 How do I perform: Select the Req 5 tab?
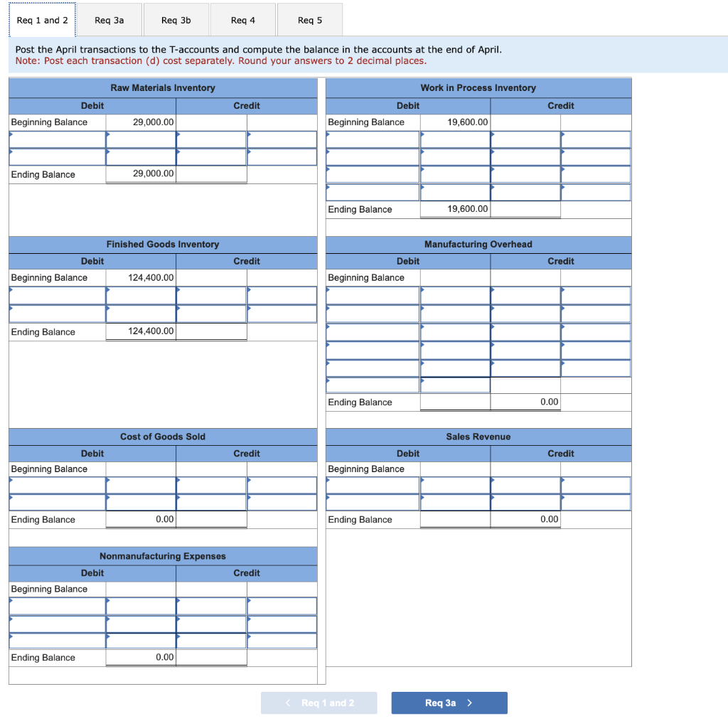click(310, 19)
